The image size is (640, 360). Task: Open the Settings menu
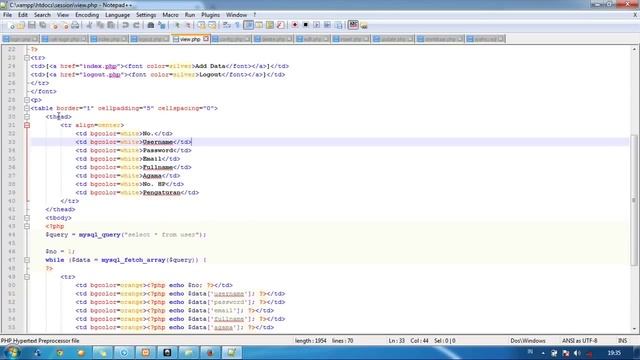(x=146, y=15)
